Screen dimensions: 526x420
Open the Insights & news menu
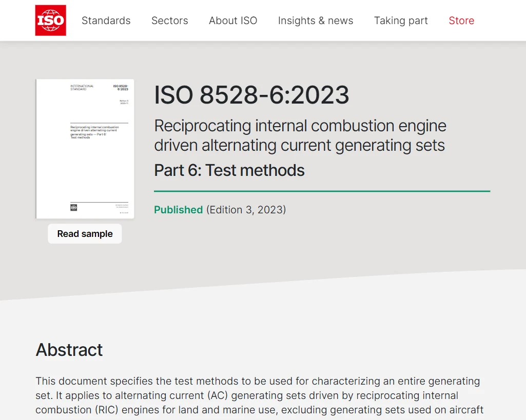[316, 21]
